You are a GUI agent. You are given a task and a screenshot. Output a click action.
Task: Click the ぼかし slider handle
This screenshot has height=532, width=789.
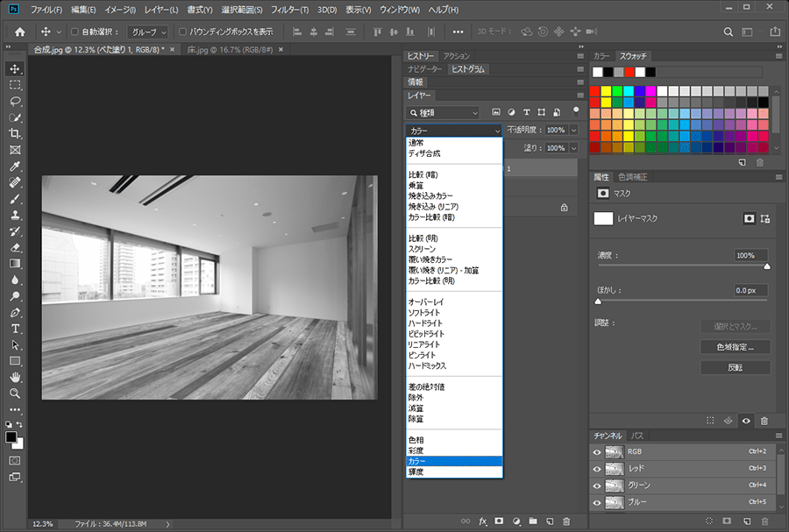click(598, 301)
